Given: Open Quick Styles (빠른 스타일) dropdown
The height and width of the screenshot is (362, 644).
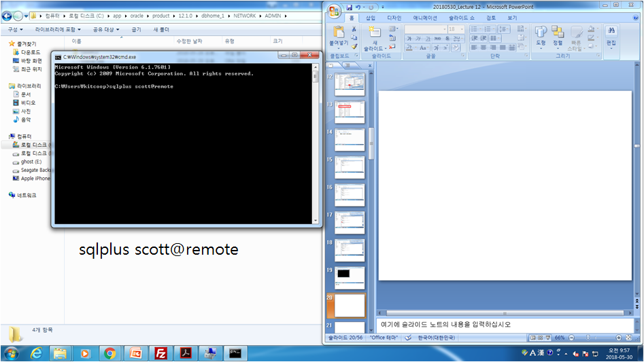Looking at the screenshot, I should pyautogui.click(x=576, y=38).
